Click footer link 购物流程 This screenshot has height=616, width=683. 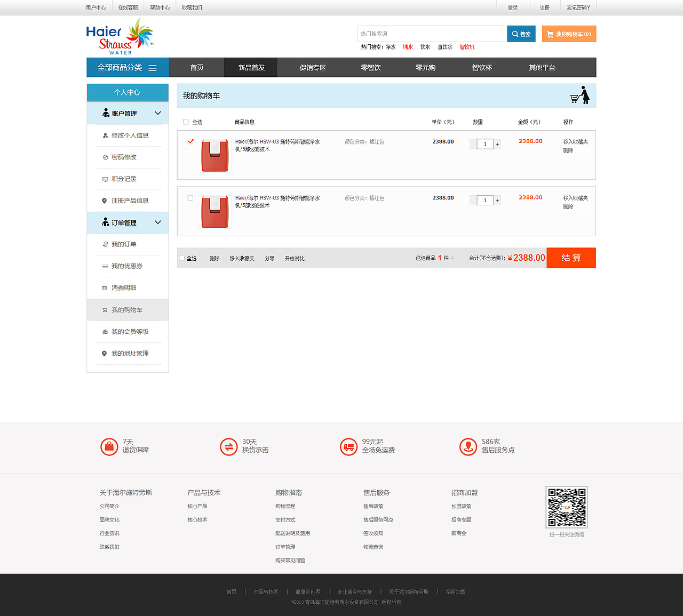click(x=285, y=506)
